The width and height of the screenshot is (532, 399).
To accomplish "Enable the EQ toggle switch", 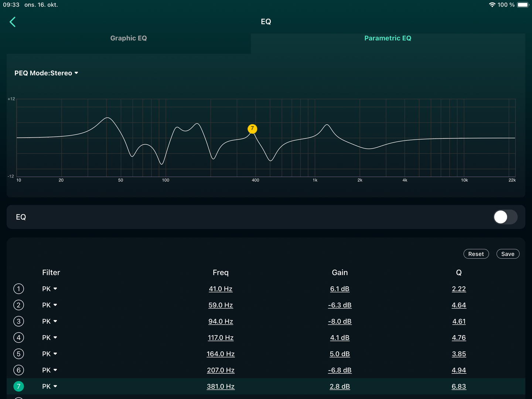I will pos(505,217).
